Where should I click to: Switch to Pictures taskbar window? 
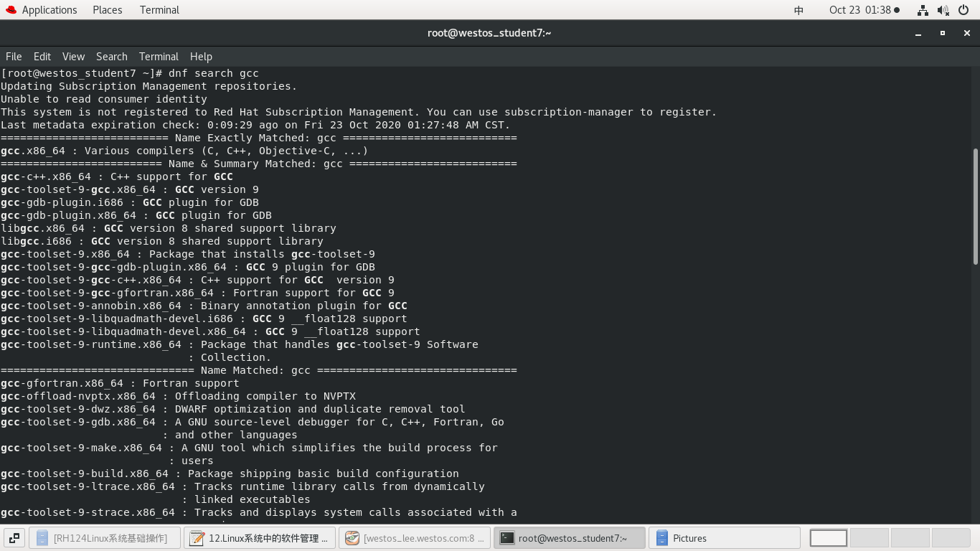coord(725,538)
